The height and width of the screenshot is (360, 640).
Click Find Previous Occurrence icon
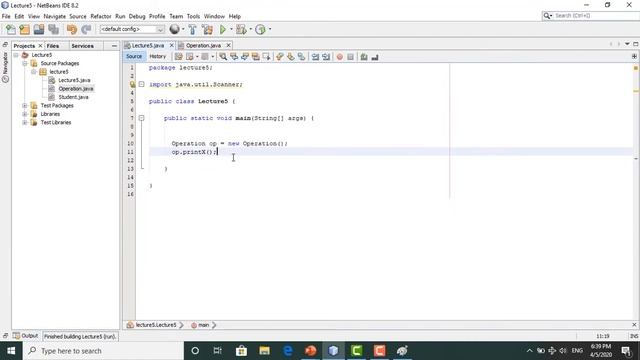point(234,57)
